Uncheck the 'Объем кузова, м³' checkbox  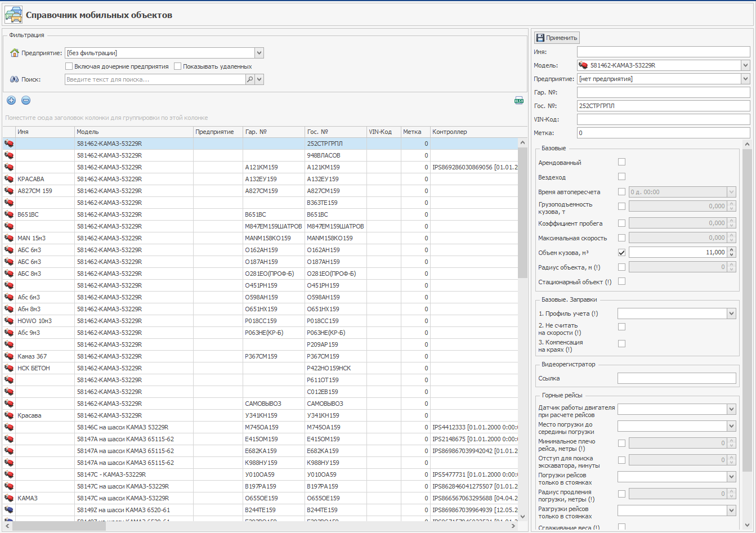[621, 253]
